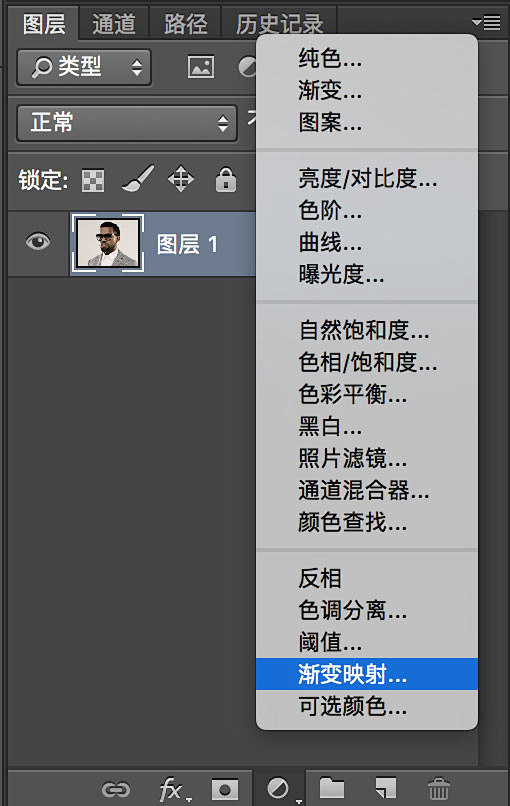
Task: Switch to the 路径 tab
Action: pyautogui.click(x=186, y=24)
